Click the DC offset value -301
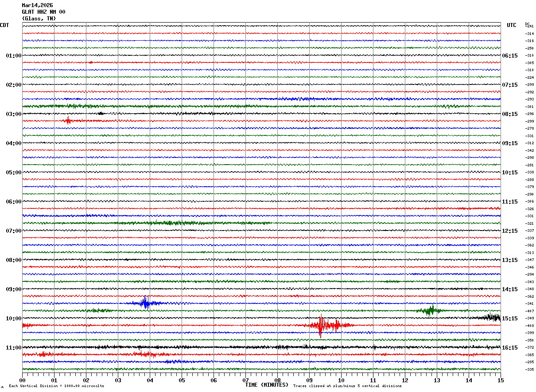The image size is (536, 392). click(529, 107)
